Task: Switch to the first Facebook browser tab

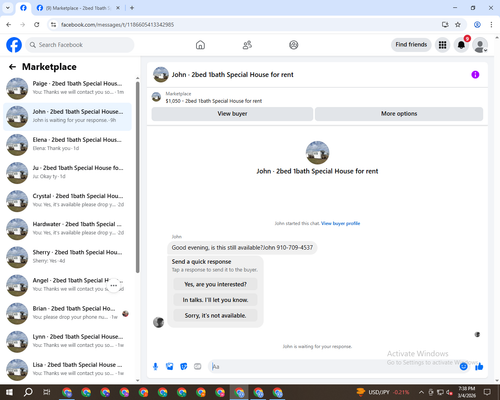Action: pos(23,8)
